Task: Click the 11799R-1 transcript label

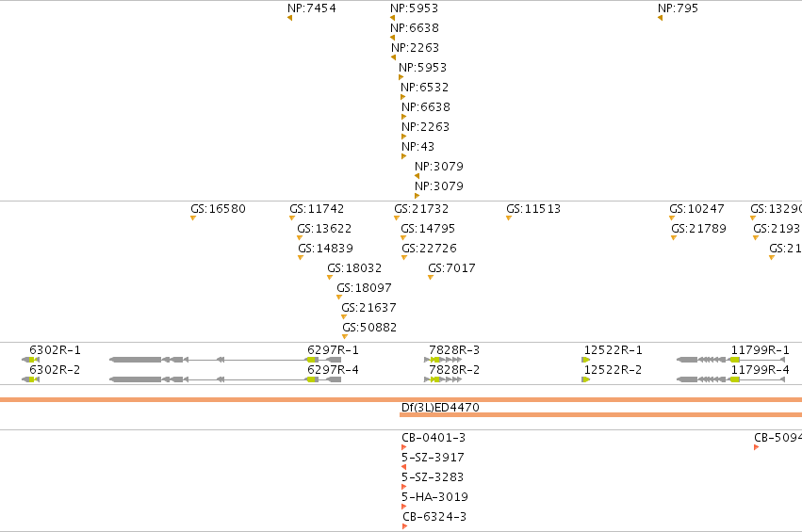Action: coord(760,350)
